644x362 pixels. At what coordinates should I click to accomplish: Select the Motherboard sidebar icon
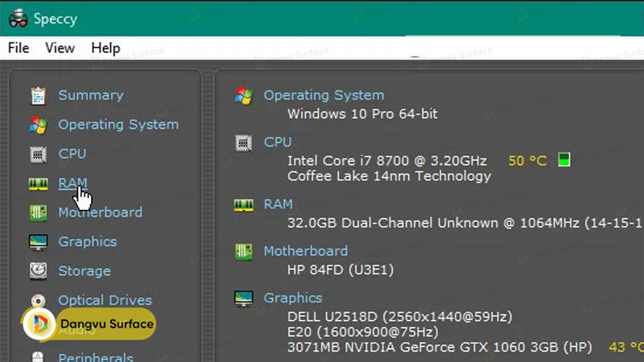pos(38,213)
